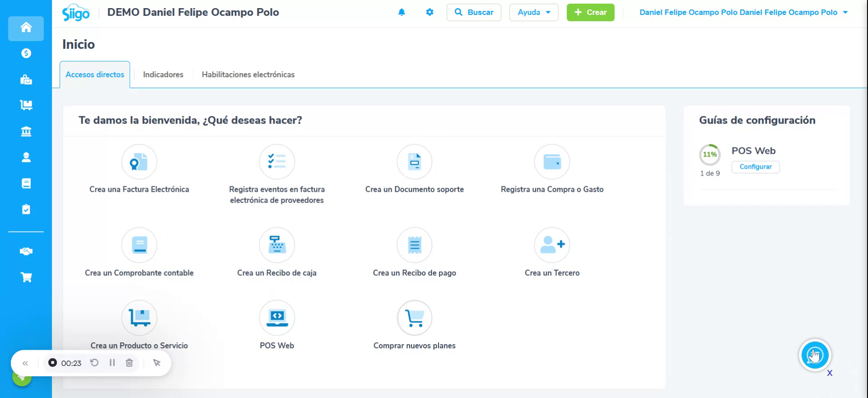The height and width of the screenshot is (398, 868).
Task: Open the bank building sidebar icon
Action: (x=26, y=132)
